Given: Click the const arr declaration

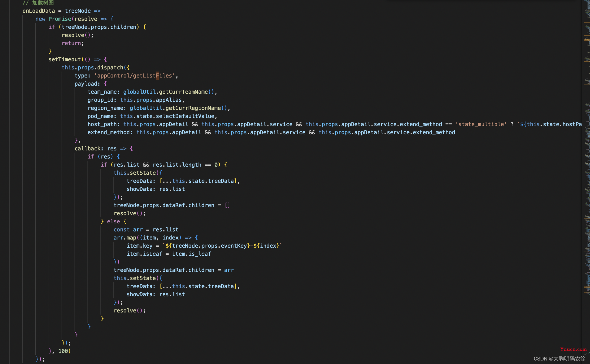Looking at the screenshot, I should point(128,230).
